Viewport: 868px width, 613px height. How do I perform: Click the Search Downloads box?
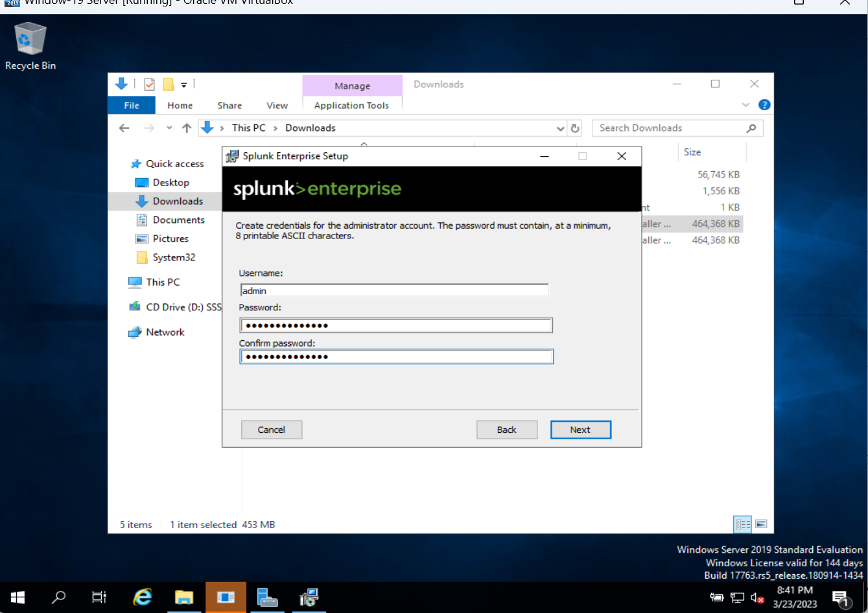(677, 128)
